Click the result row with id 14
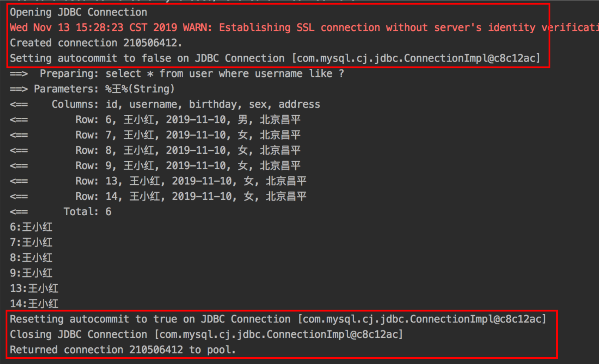The height and width of the screenshot is (364, 599). click(191, 196)
